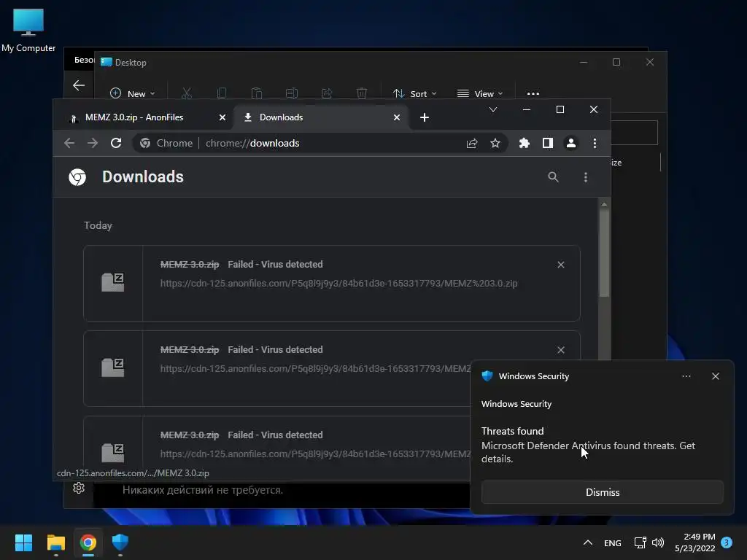Click the Copy icon in Explorer toolbar
Viewport: 747px width, 560px height.
(x=222, y=93)
